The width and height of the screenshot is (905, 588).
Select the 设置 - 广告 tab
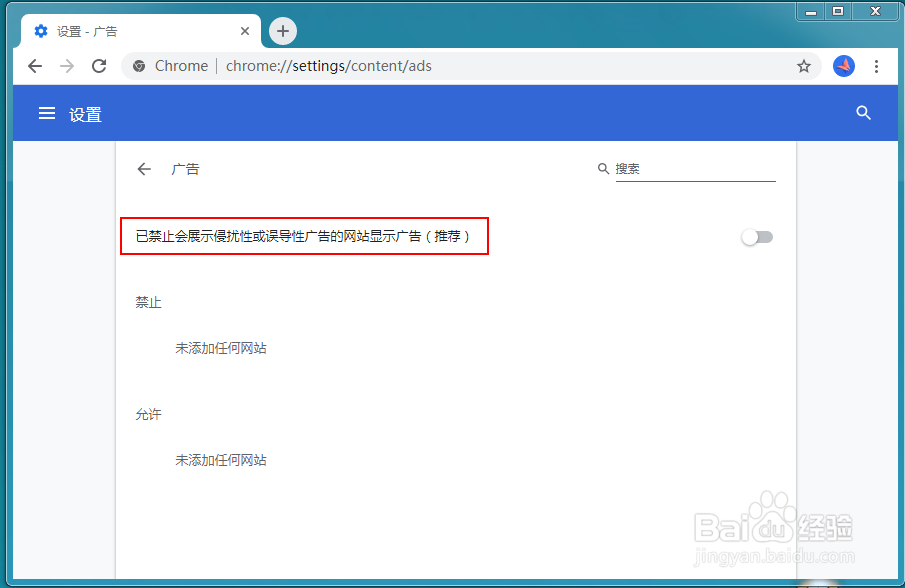pos(141,31)
